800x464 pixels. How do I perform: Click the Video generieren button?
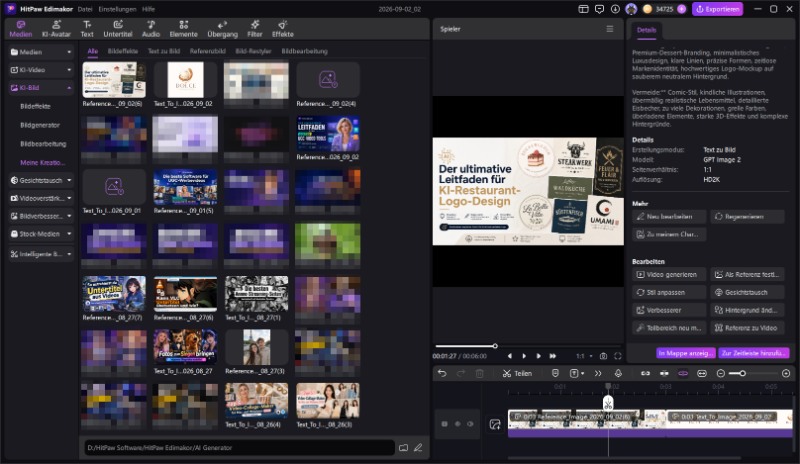669,275
